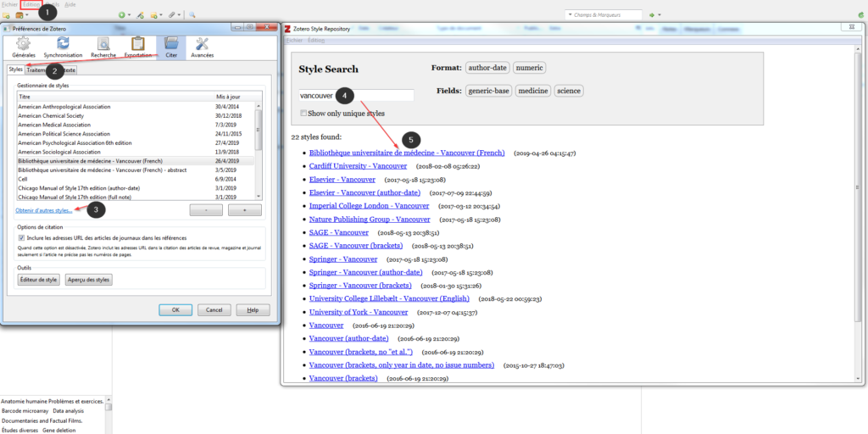This screenshot has height=434, width=868.
Task: Sort styles by Titre column header
Action: point(115,97)
